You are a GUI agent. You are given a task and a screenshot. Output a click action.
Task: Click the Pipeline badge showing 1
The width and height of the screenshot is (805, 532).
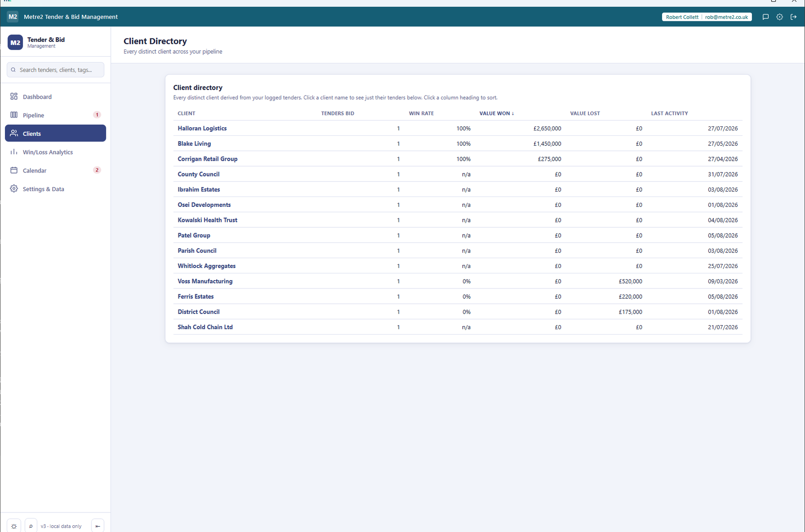click(x=97, y=115)
